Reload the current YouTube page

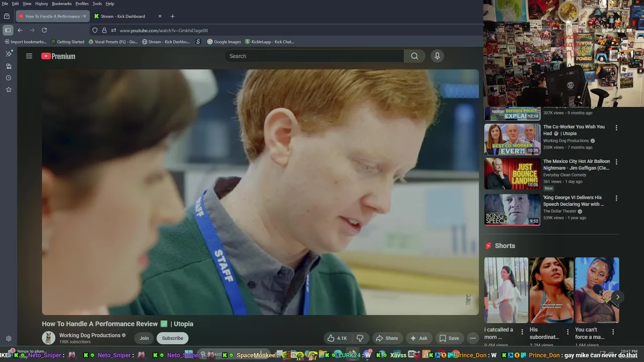coord(44,30)
